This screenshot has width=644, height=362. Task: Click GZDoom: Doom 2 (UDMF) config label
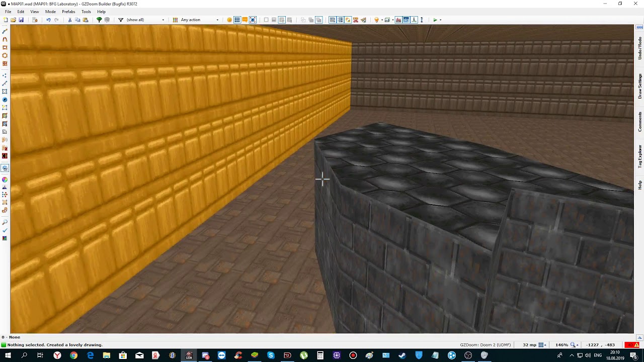click(x=485, y=345)
